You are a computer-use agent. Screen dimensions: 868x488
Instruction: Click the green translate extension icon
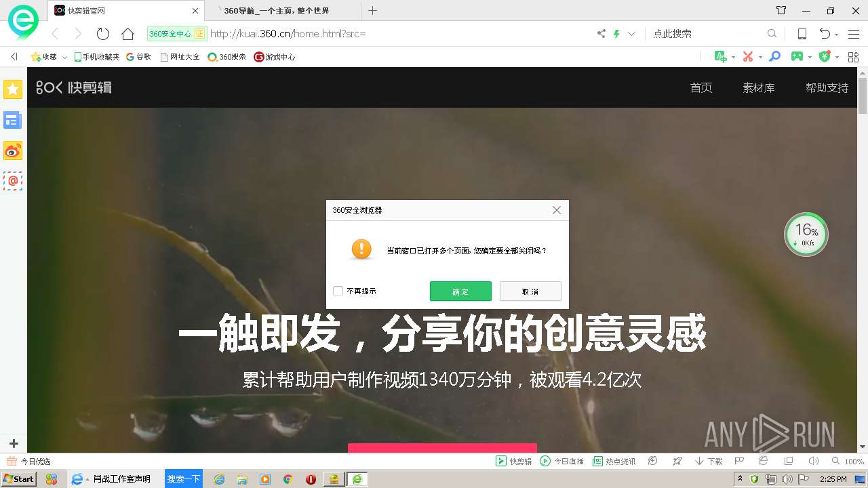pyautogui.click(x=721, y=57)
